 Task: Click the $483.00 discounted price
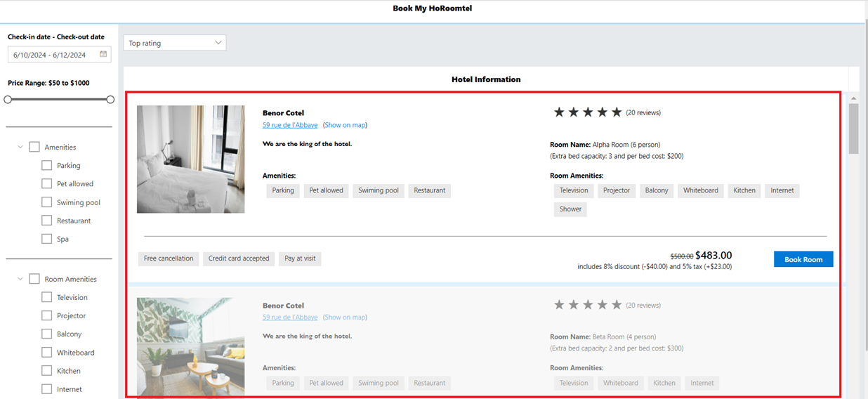point(714,256)
